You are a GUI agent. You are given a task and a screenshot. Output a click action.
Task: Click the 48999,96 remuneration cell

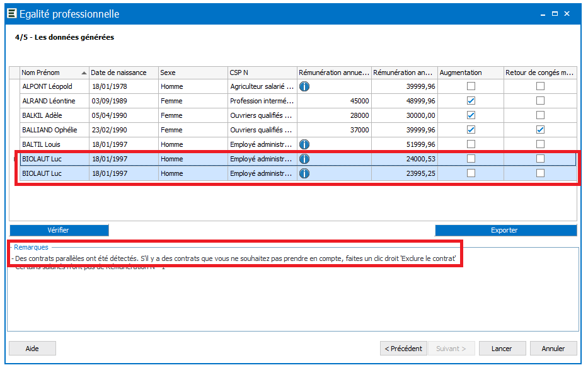pos(405,101)
